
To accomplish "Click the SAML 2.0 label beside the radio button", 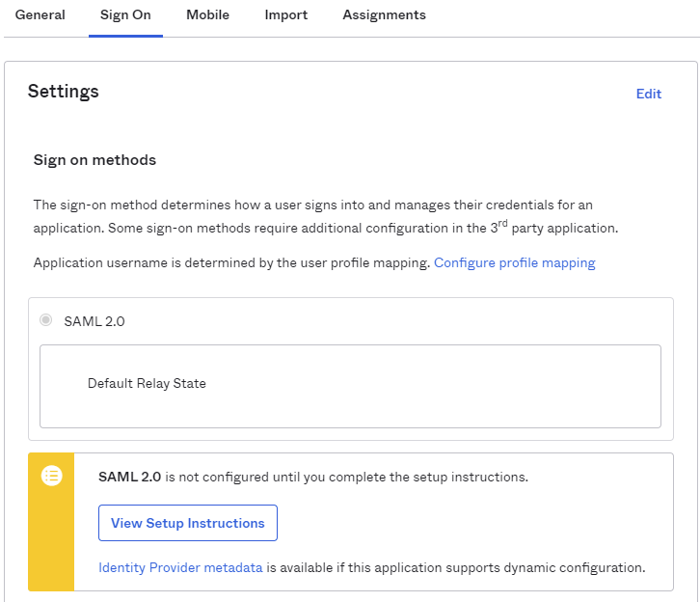I will point(94,321).
